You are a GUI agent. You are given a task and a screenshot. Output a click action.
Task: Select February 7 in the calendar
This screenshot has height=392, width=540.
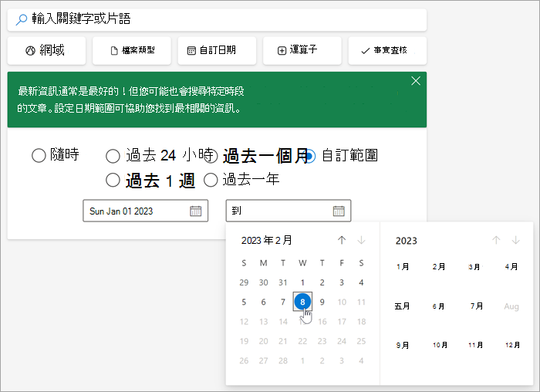point(283,302)
